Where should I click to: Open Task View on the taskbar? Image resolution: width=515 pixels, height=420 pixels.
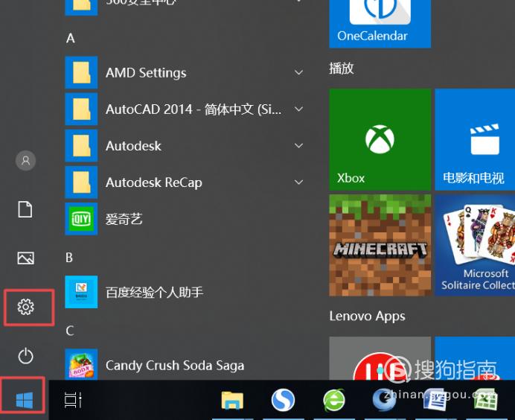[73, 400]
